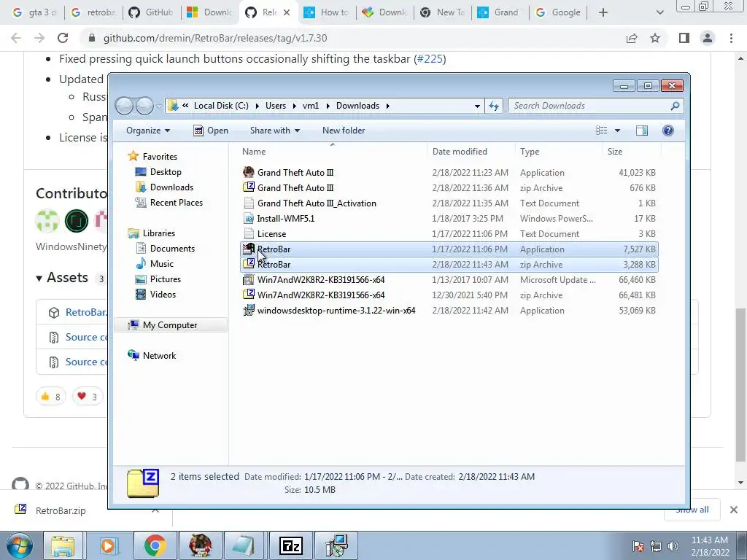Switch to the New Tab Chrome tab
747x560 pixels.
[443, 12]
